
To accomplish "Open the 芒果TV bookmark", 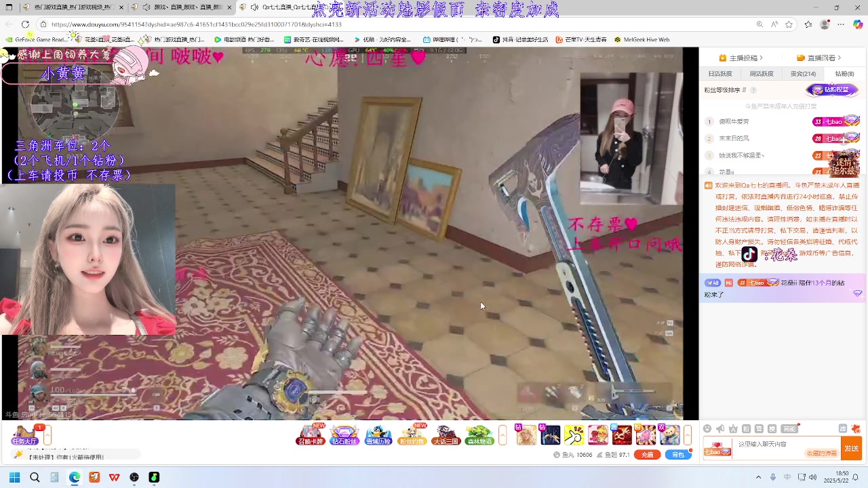I will [x=581, y=39].
